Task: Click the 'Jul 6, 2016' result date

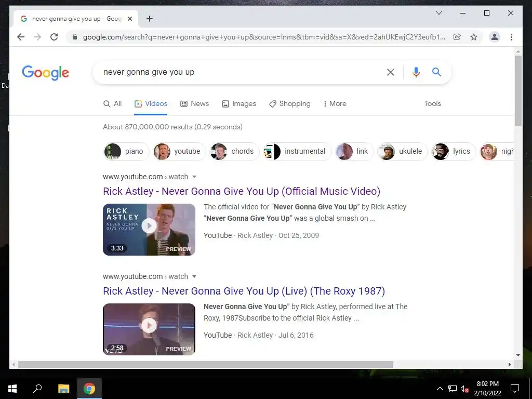Action: pos(296,335)
